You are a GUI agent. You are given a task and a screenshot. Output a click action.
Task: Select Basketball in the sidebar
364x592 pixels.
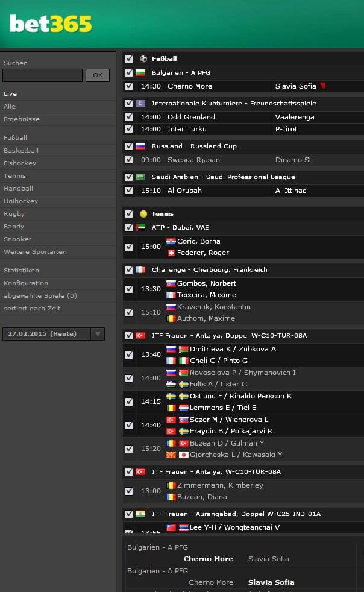click(21, 150)
